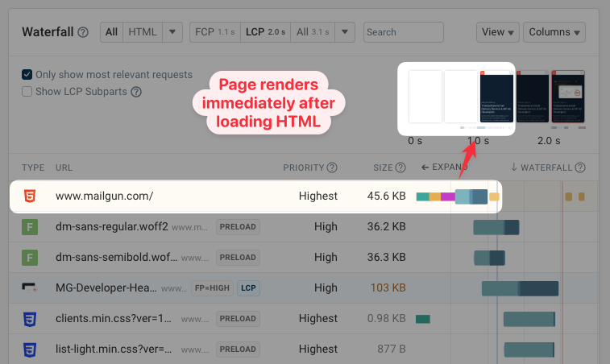Select the LCP 2.0 s filter
The image size is (610, 364).
(266, 32)
